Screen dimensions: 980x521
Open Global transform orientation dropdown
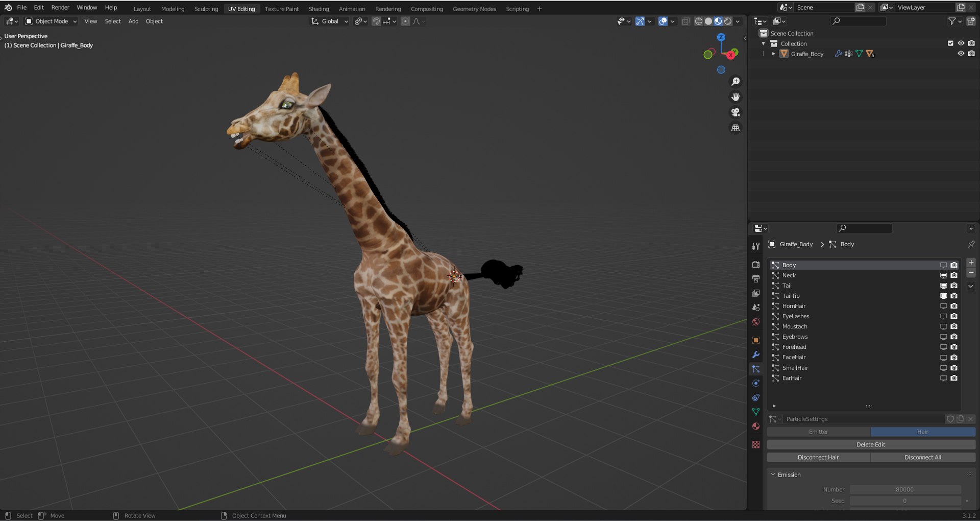coord(330,21)
